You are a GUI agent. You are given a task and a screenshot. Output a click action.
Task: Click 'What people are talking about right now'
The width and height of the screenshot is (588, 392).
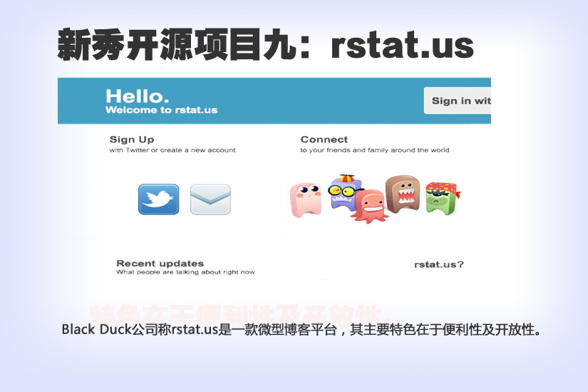click(185, 272)
